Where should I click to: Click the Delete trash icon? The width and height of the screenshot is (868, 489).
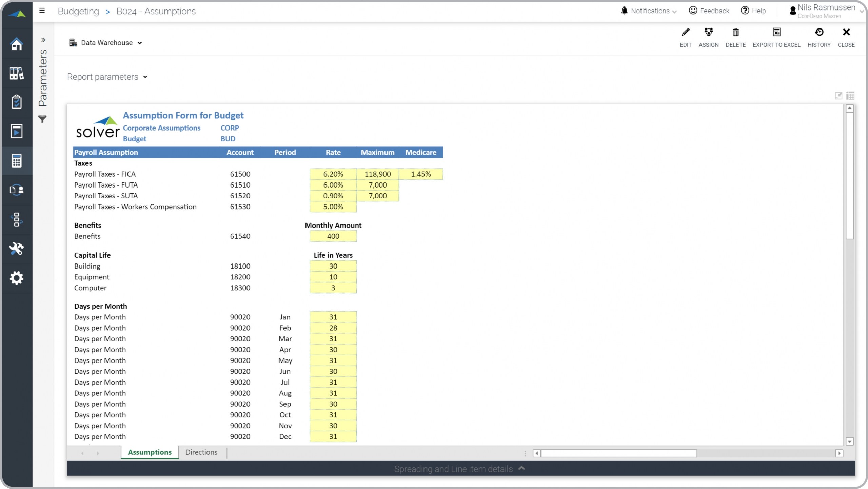pos(735,33)
